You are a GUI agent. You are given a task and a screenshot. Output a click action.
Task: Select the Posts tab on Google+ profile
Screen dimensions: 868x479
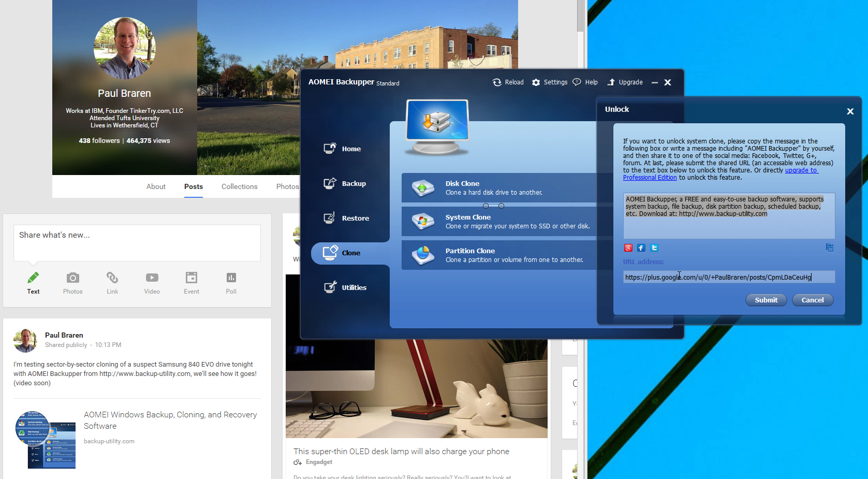(194, 186)
